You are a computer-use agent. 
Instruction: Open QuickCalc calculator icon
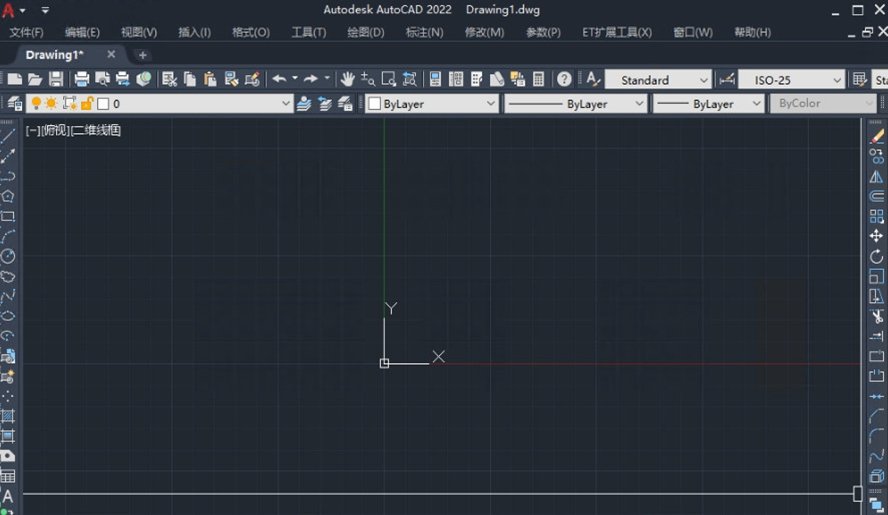coord(539,79)
